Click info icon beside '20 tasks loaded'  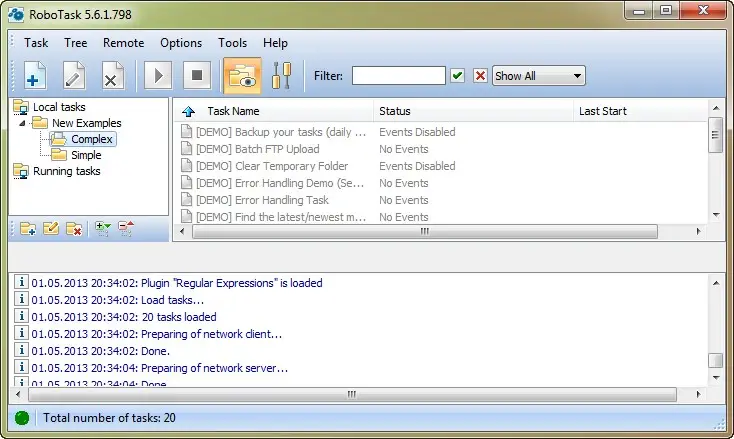(x=21, y=316)
